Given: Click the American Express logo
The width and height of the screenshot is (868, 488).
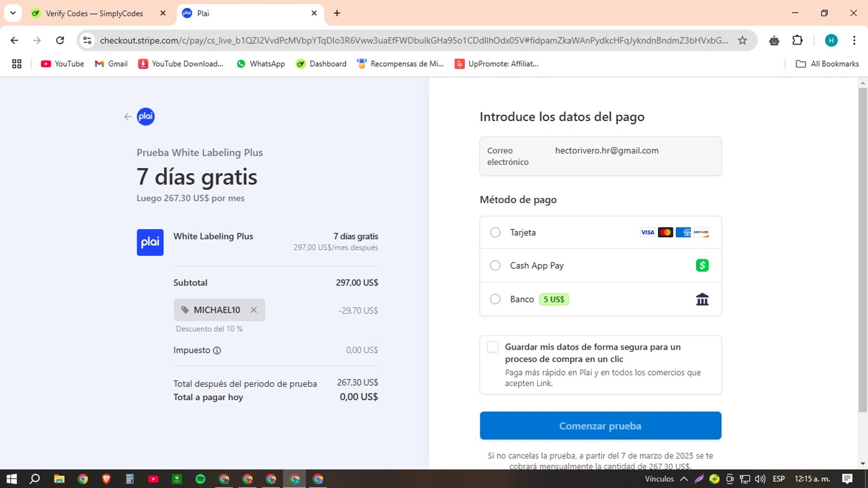Looking at the screenshot, I should click(683, 232).
